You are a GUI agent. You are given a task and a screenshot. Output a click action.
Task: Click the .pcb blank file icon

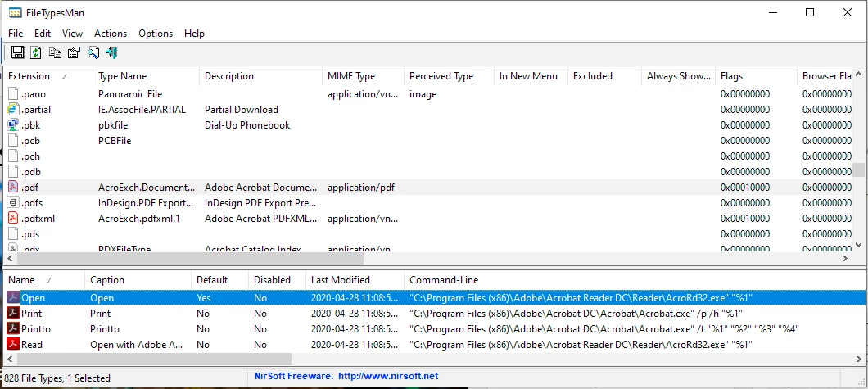click(x=13, y=141)
